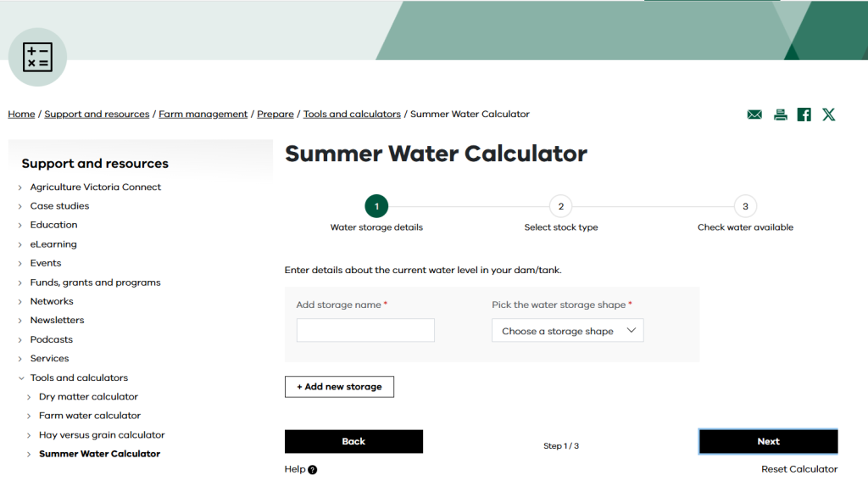Share page via X icon

pyautogui.click(x=829, y=115)
